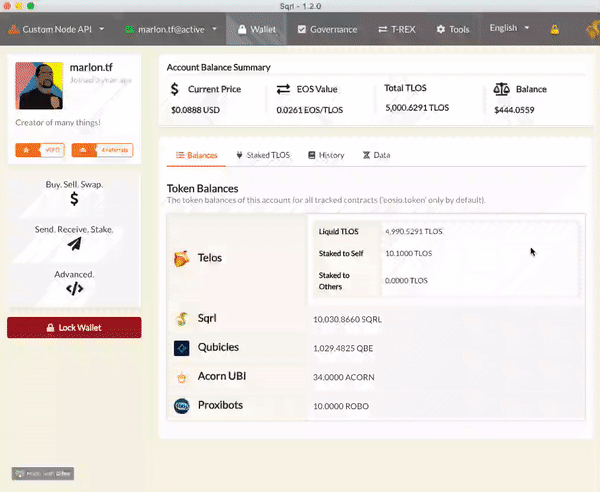Click the paper plane Send icon
Viewport: 600px width, 492px height.
(74, 244)
